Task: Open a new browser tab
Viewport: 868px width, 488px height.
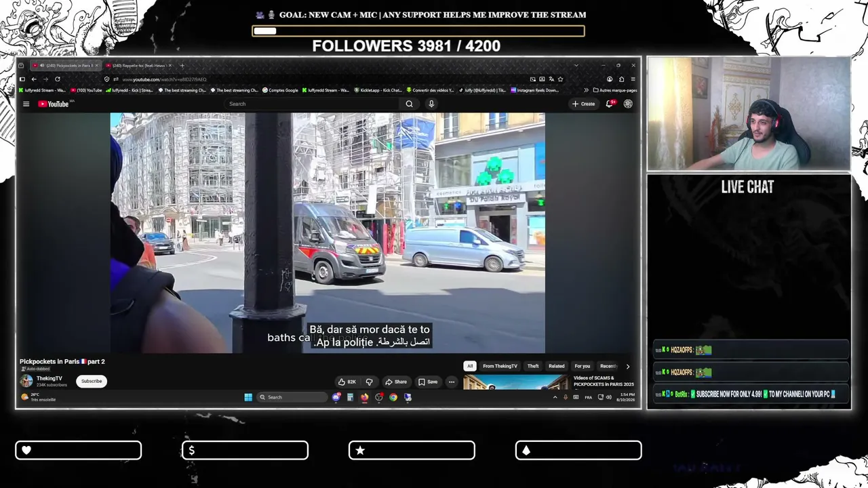Action: click(182, 66)
